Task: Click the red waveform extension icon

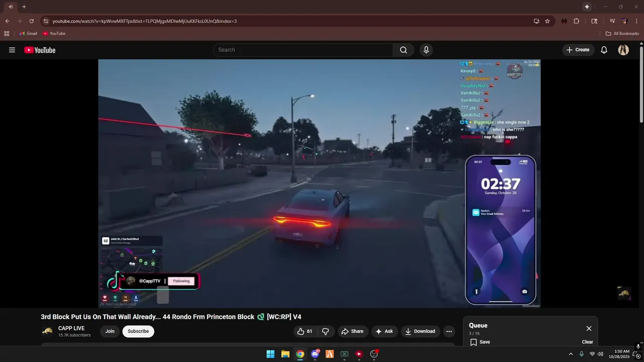Action: click(x=565, y=21)
